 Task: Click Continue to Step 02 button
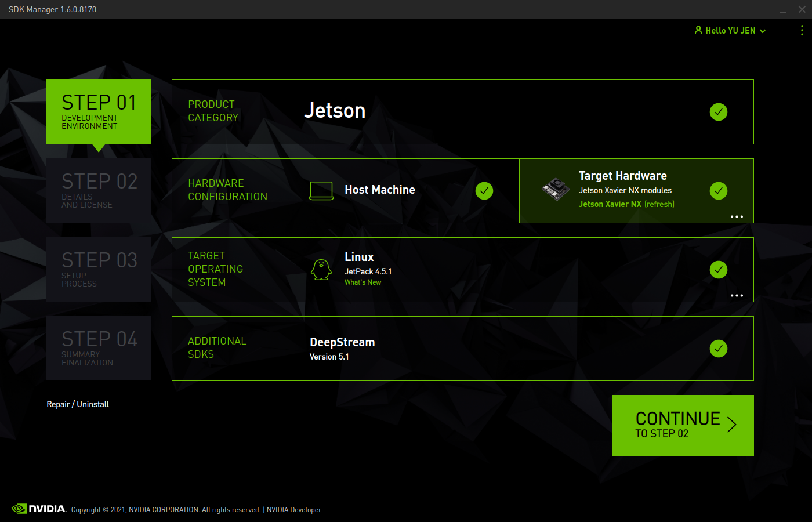click(683, 425)
